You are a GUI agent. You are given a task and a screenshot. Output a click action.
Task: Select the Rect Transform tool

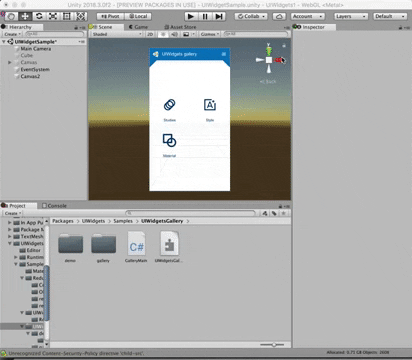67,16
